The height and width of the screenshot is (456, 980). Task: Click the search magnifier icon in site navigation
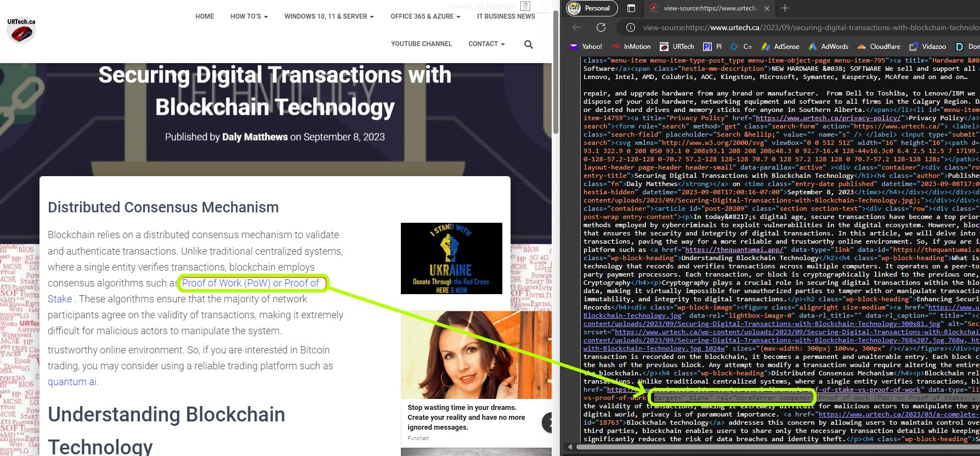528,44
